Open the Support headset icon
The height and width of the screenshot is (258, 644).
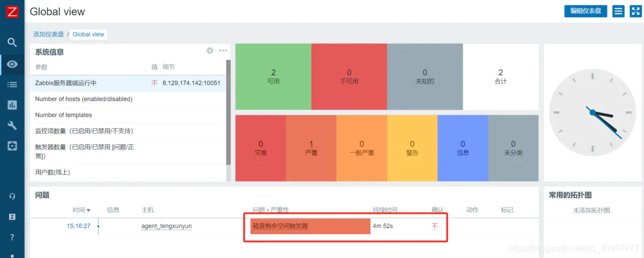pos(12,196)
